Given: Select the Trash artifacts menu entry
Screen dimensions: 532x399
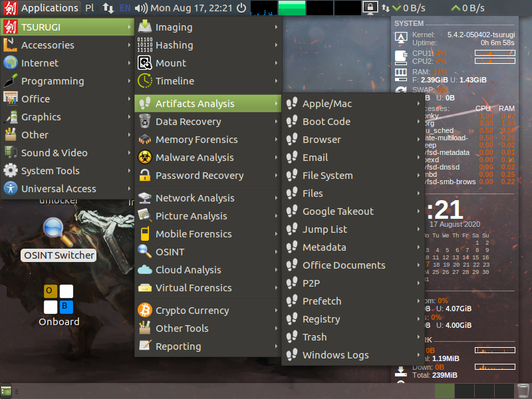Looking at the screenshot, I should (353, 337).
